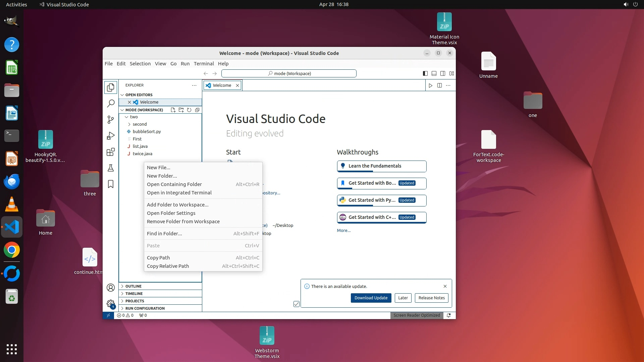The height and width of the screenshot is (362, 644).
Task: Open the Bookmarks view icon
Action: [x=111, y=184]
